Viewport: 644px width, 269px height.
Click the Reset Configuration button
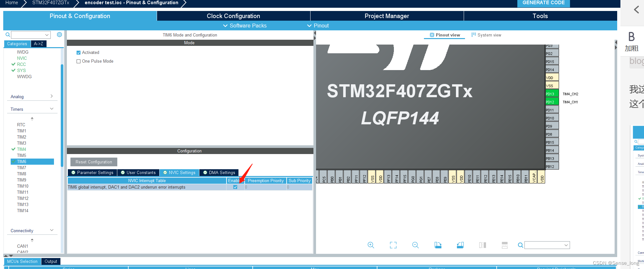coord(94,162)
